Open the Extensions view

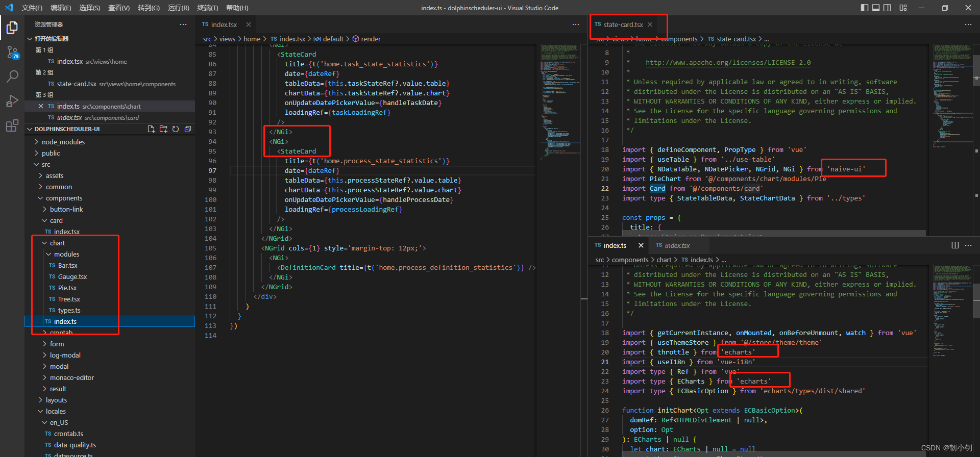12,125
